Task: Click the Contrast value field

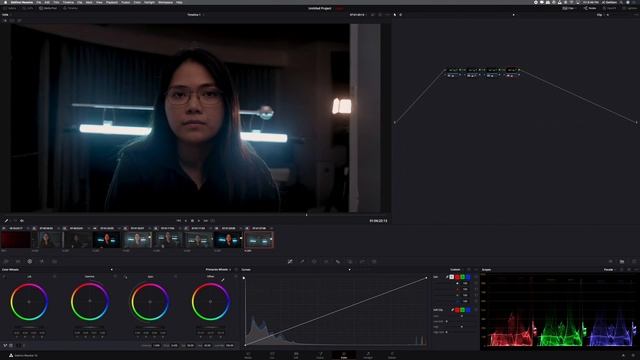Action: [x=157, y=345]
